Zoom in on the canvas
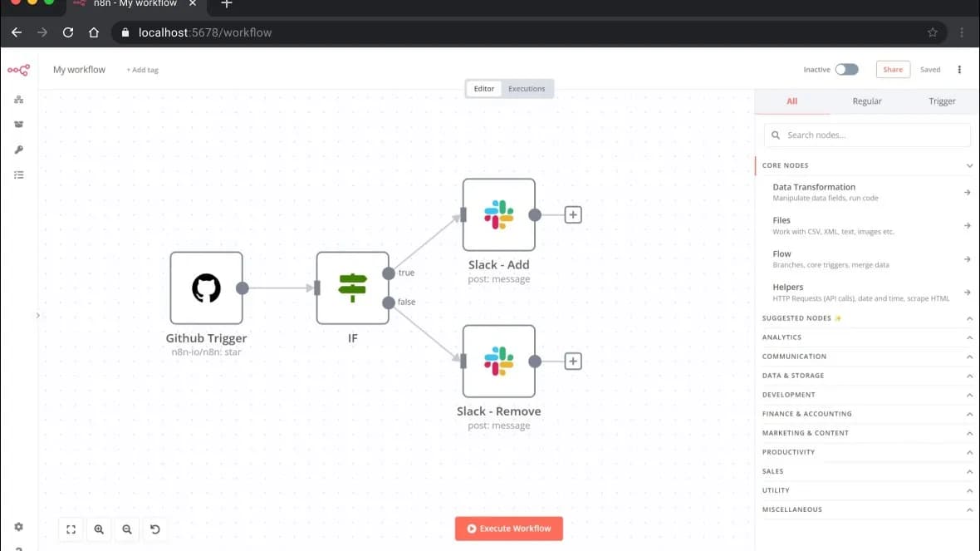 coord(99,529)
